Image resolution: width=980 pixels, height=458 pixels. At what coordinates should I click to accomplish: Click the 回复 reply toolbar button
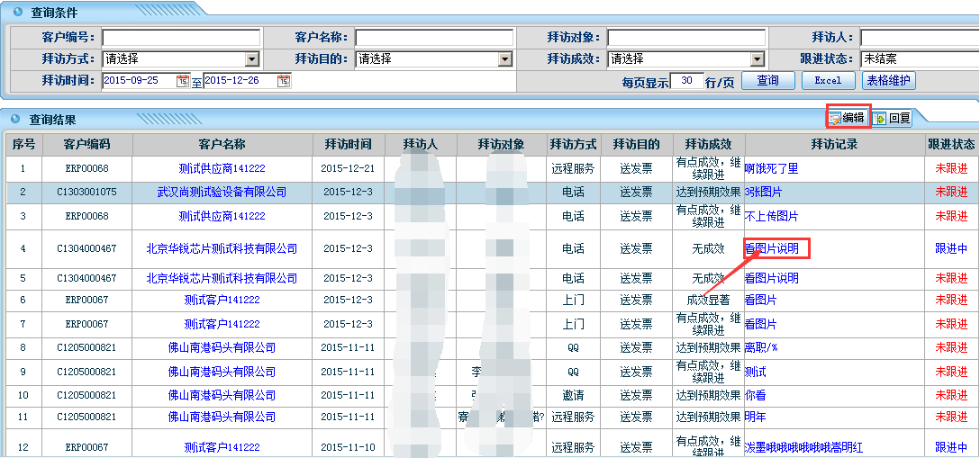tap(892, 118)
